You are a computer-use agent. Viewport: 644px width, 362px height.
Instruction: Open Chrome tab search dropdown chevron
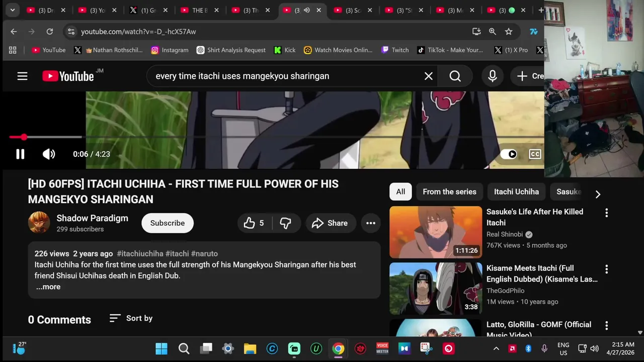12,10
